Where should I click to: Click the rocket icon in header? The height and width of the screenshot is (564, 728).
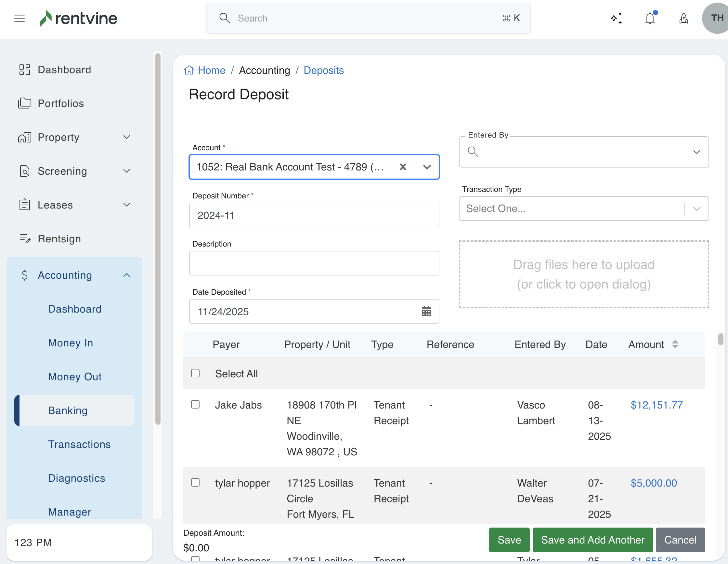point(683,18)
